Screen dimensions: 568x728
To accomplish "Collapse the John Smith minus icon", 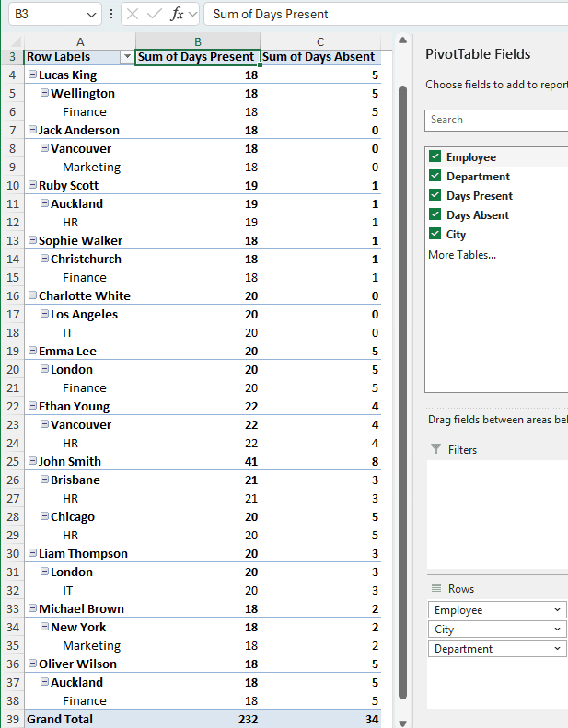I will (x=33, y=462).
